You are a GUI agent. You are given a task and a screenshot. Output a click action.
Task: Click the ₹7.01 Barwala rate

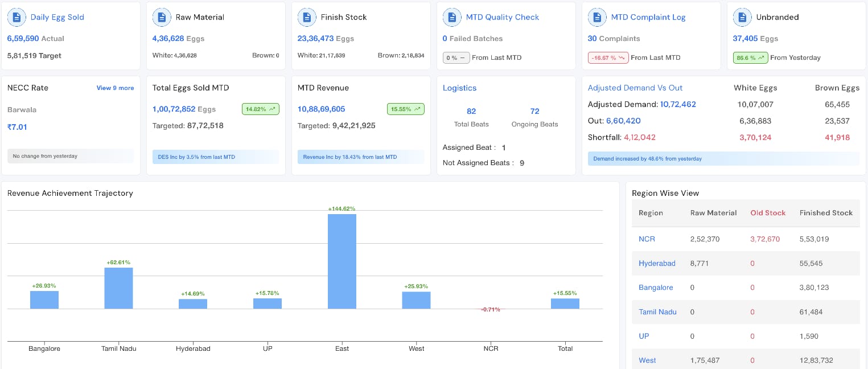(17, 127)
